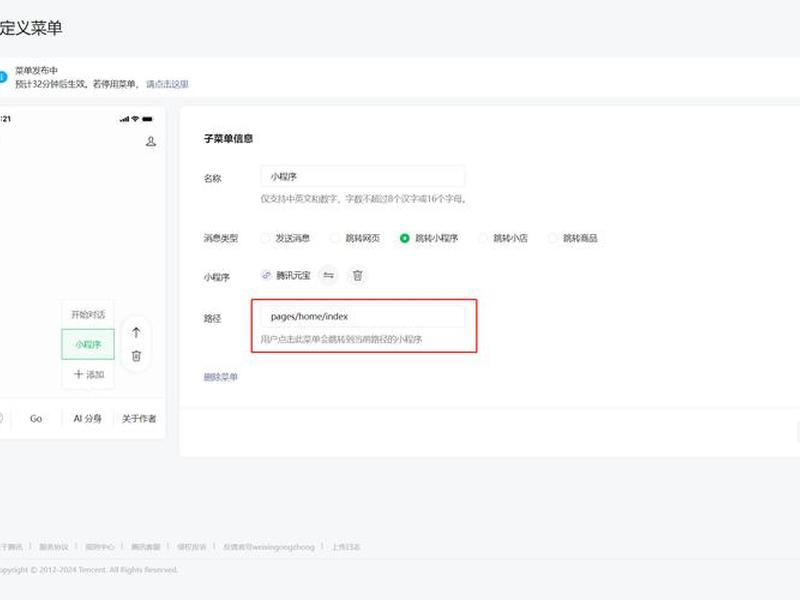
Task: Select the 发送消息 radio option
Action: [265, 238]
